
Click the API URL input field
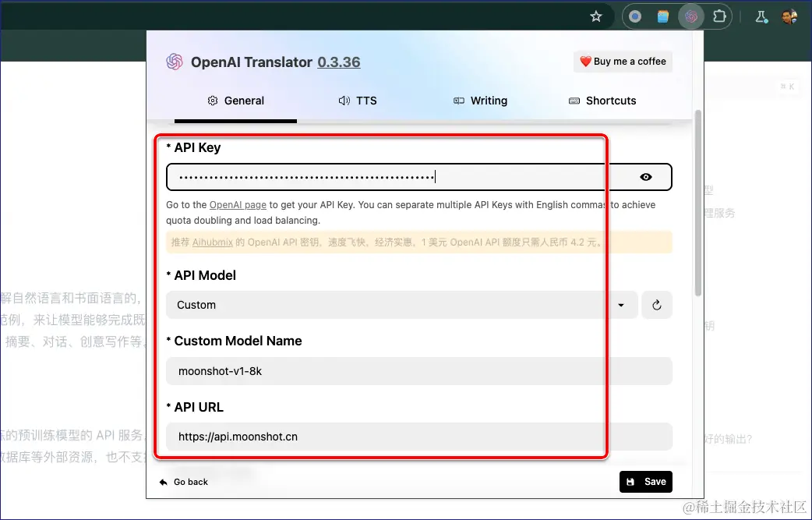click(419, 437)
